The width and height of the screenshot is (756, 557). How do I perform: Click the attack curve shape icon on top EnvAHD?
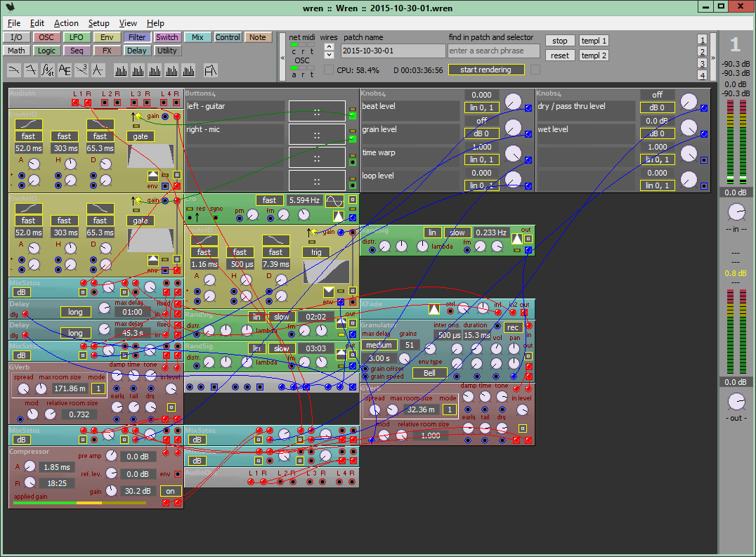(28, 124)
